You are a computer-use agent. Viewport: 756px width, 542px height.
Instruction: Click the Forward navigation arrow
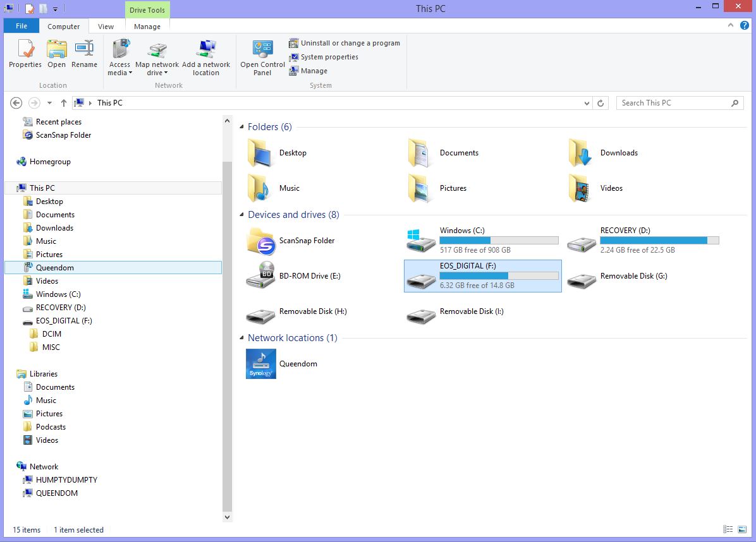click(x=34, y=102)
